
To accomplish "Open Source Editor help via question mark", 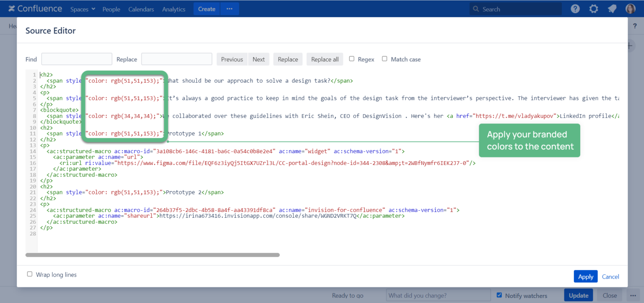I will click(635, 26).
